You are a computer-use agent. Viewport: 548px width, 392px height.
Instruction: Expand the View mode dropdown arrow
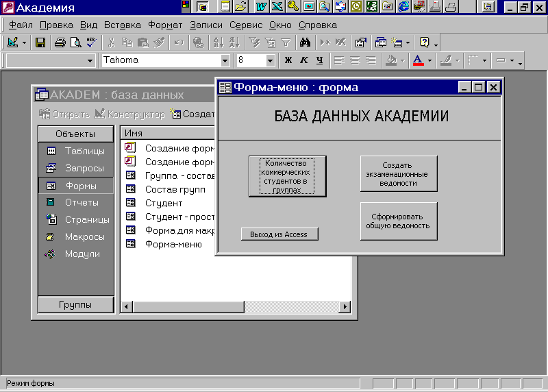point(24,43)
